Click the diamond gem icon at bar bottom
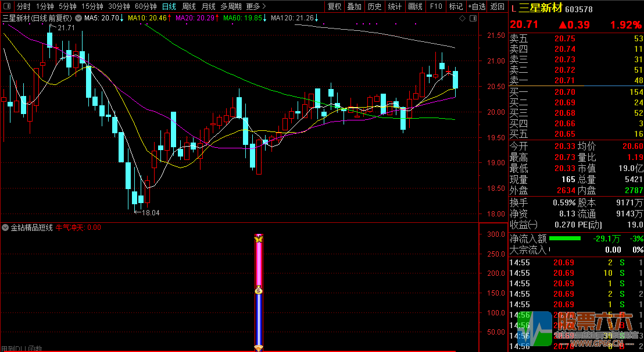644x352 pixels. [x=259, y=348]
